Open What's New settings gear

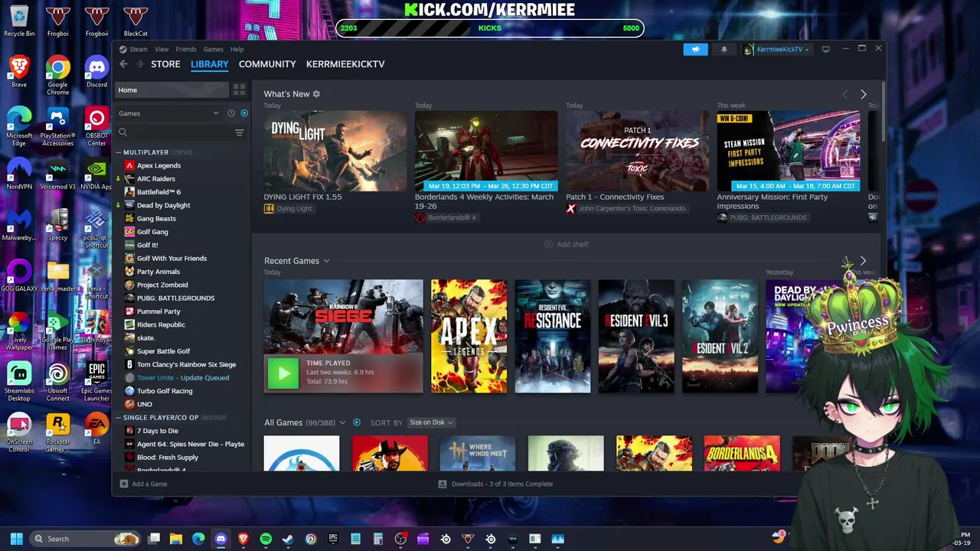(316, 94)
